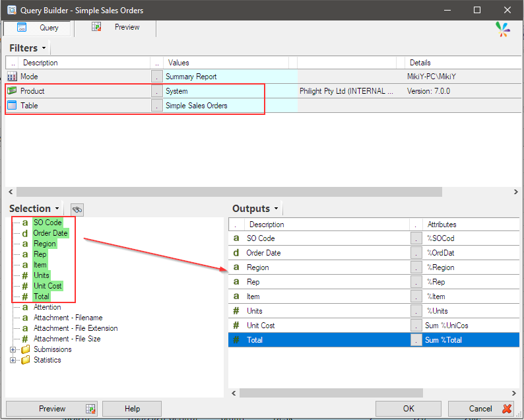Screen dimensions: 524x420
Task: Open attributes button for Item output
Action: pyautogui.click(x=416, y=297)
